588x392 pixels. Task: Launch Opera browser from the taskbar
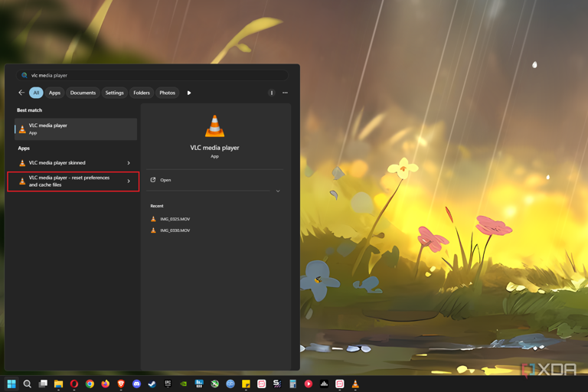click(x=73, y=384)
